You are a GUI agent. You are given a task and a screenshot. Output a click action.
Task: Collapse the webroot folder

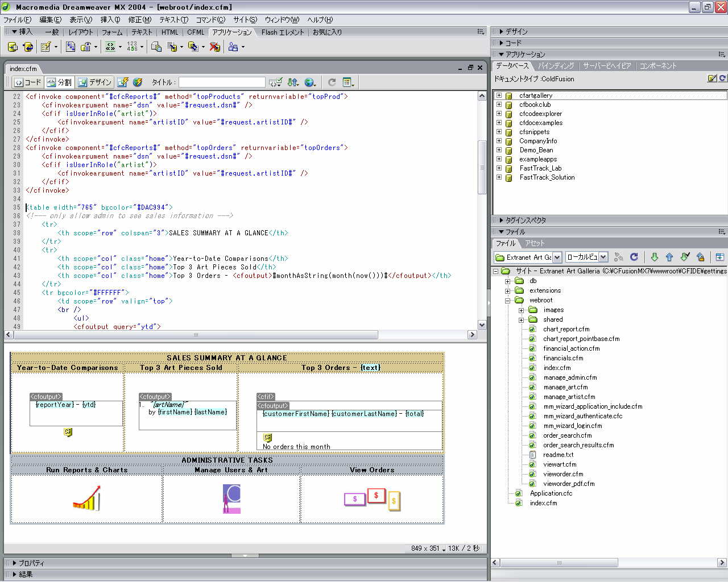pyautogui.click(x=508, y=300)
